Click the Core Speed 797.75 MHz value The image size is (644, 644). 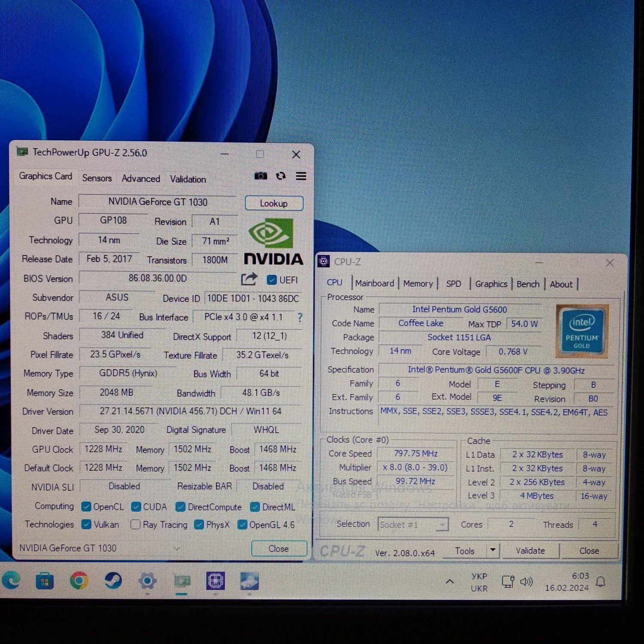point(416,454)
